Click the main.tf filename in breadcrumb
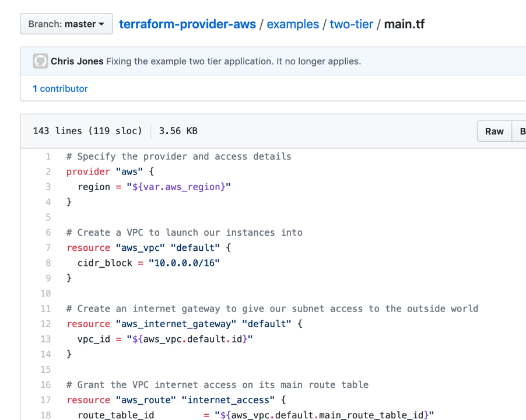This screenshot has height=420, width=526. coord(404,24)
